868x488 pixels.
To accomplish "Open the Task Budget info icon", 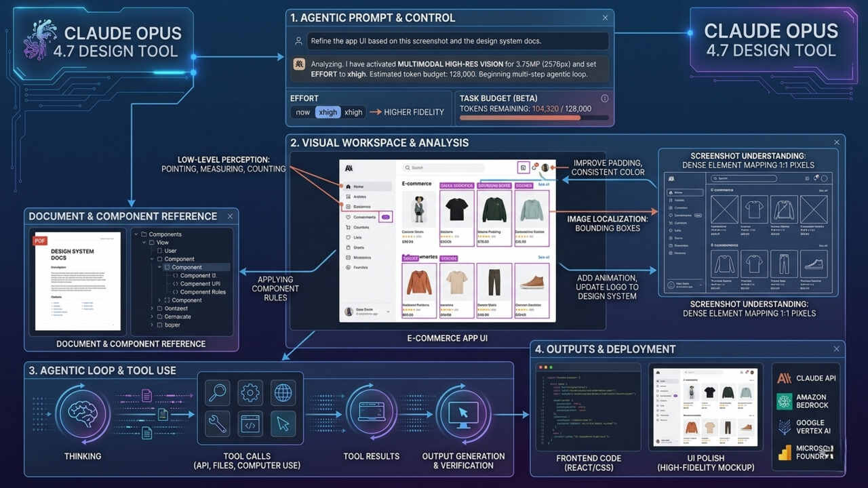I will click(x=605, y=98).
